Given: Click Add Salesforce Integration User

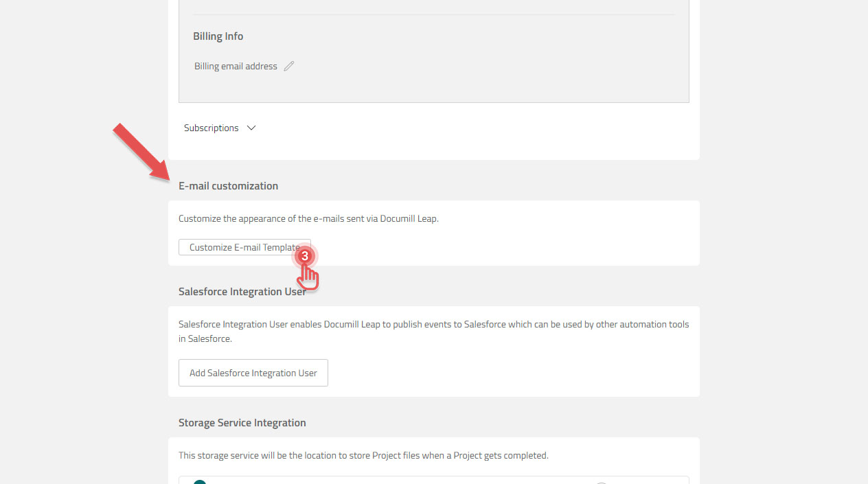Looking at the screenshot, I should coord(253,372).
